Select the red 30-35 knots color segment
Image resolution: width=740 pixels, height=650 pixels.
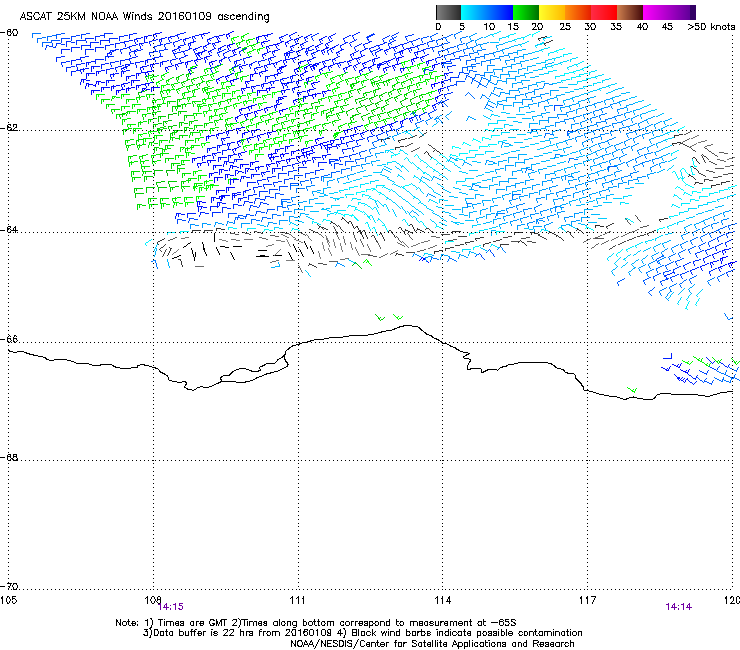click(x=604, y=12)
